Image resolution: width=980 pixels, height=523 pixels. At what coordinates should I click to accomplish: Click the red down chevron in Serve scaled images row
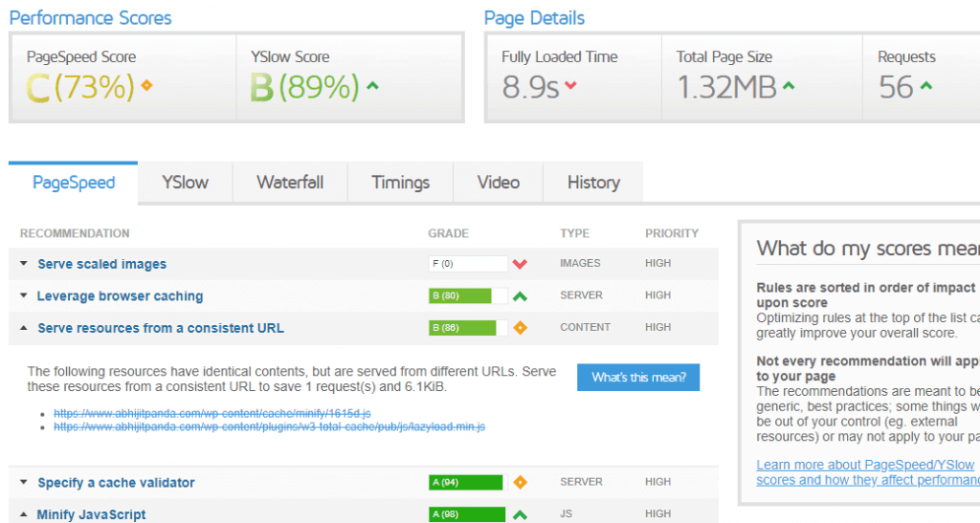point(520,264)
